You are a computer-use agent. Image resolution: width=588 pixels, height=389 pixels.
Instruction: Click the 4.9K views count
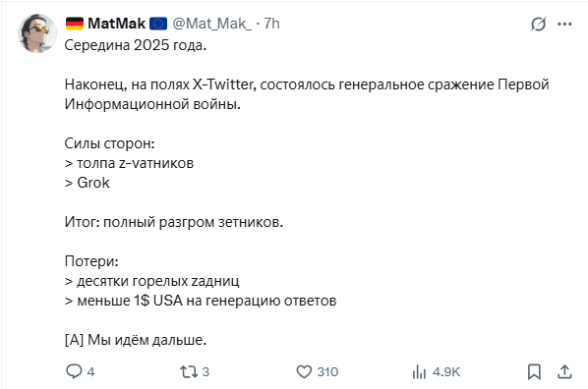tap(446, 372)
